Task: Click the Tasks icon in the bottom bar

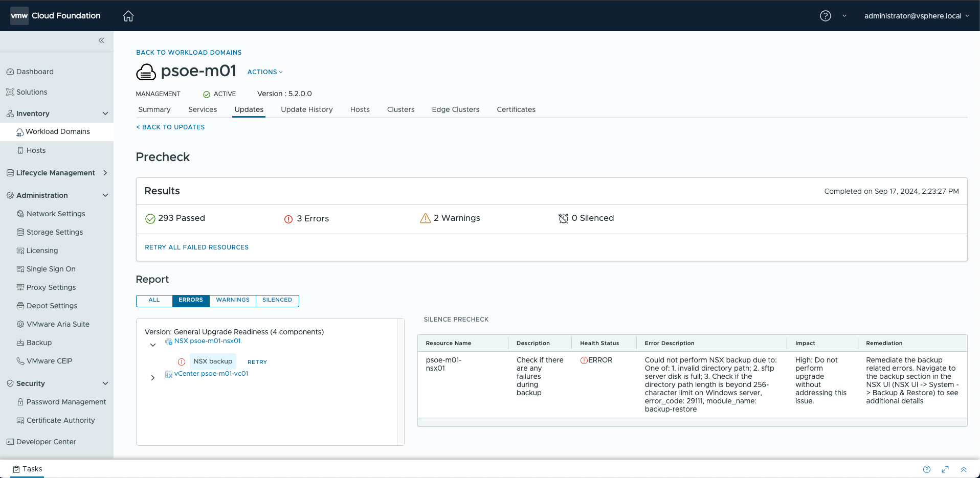Action: 17,469
